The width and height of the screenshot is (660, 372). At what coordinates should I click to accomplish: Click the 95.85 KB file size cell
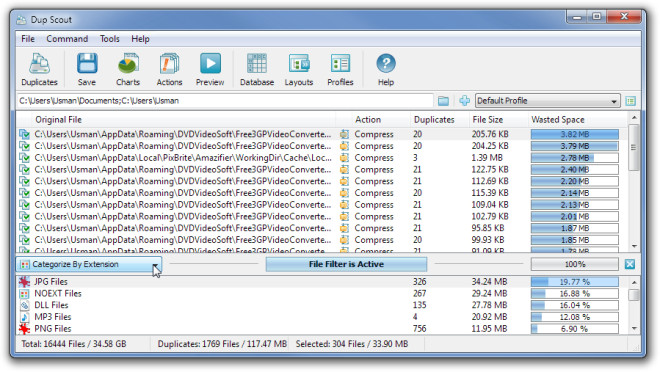[488, 228]
